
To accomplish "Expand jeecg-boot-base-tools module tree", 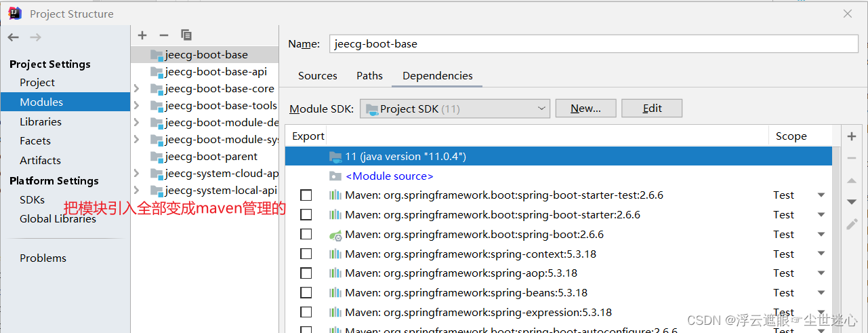I will [x=137, y=106].
